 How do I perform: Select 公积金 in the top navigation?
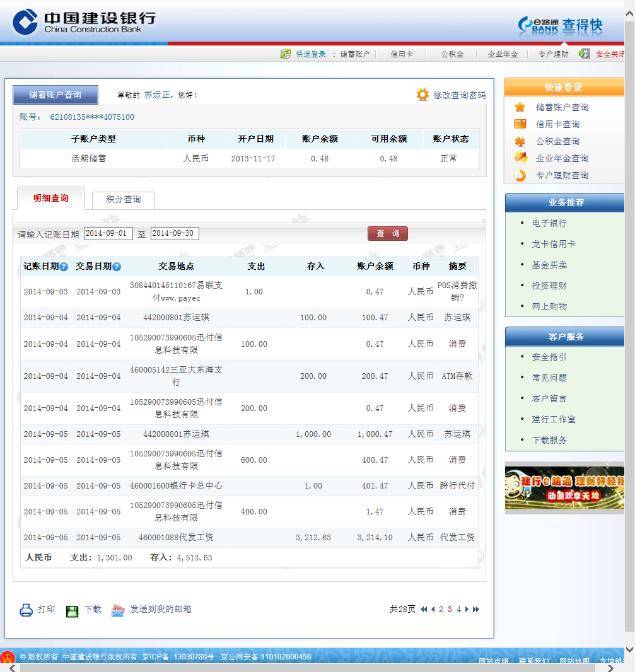pos(452,54)
